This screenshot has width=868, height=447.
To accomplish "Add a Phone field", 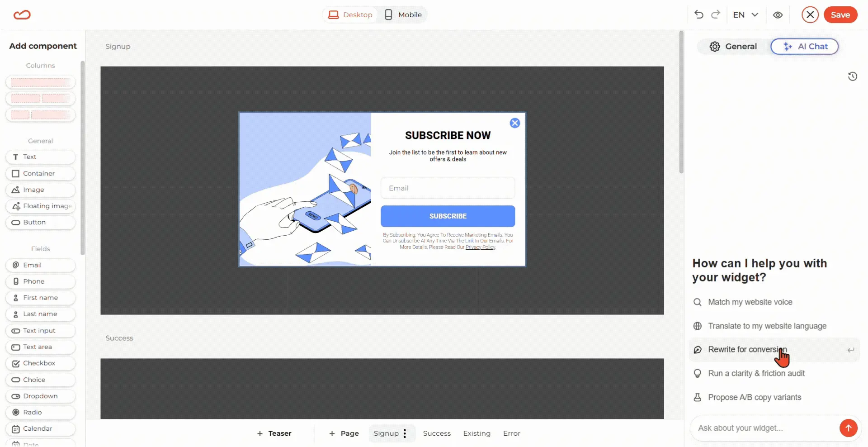I will 41,281.
